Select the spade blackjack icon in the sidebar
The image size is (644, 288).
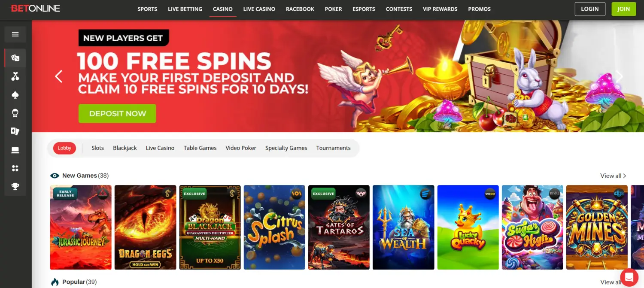point(15,95)
